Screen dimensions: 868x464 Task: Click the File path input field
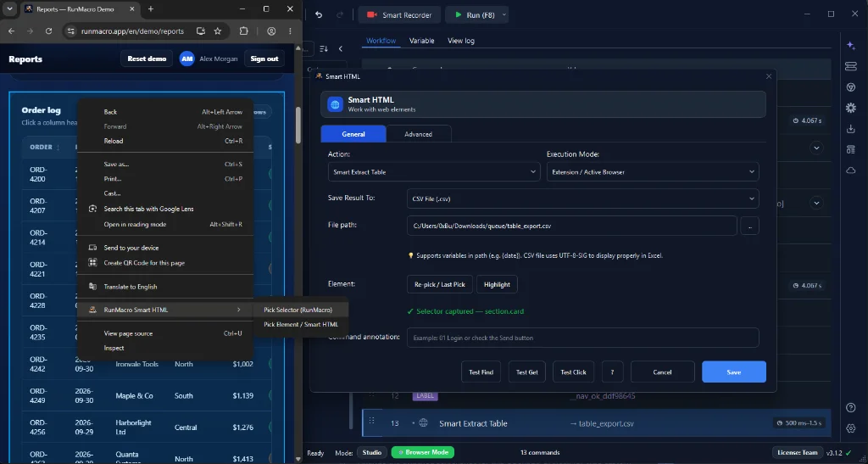(572, 226)
